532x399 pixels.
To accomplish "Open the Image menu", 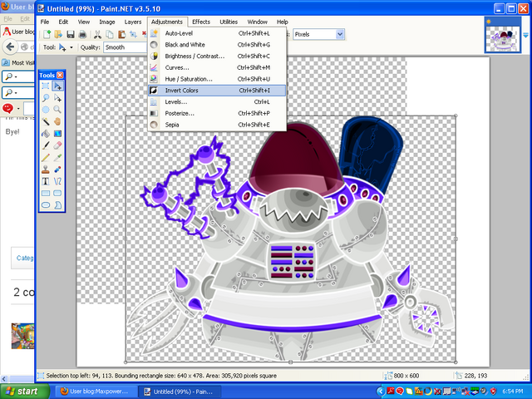I will pos(107,22).
